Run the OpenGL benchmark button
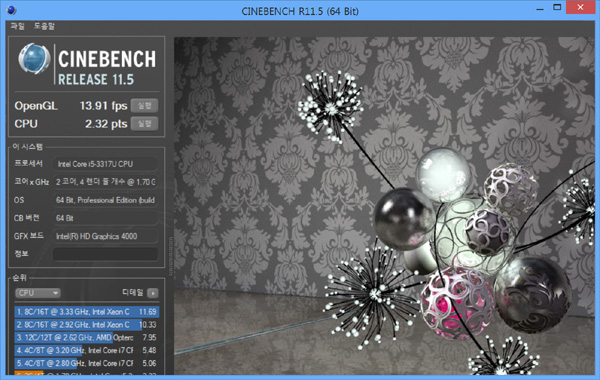The image size is (600, 380). point(144,106)
